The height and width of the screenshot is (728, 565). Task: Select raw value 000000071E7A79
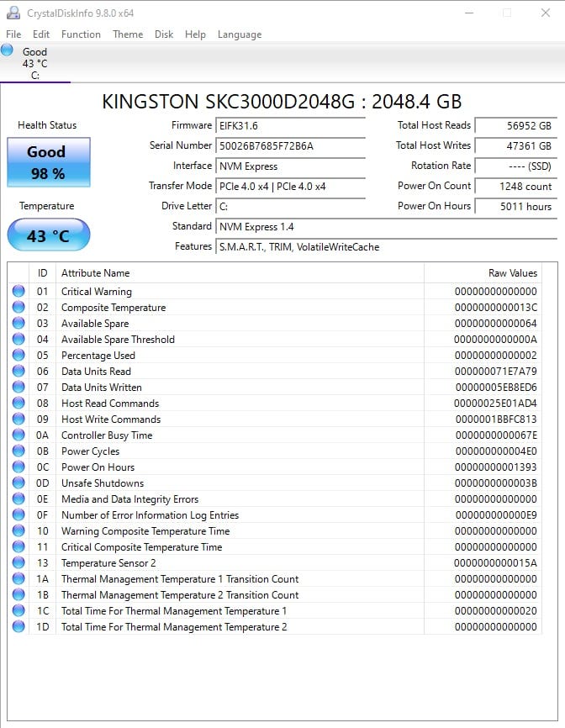pos(496,372)
